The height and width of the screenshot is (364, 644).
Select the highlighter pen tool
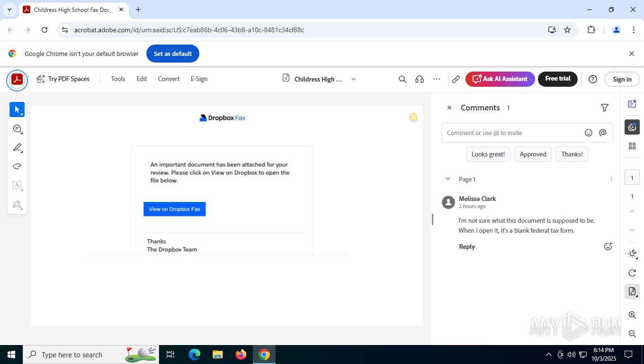point(17,148)
